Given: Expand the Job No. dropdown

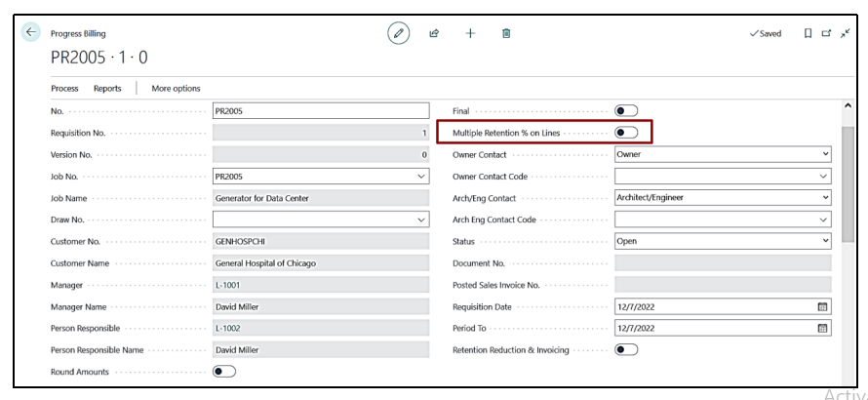Looking at the screenshot, I should point(420,176).
